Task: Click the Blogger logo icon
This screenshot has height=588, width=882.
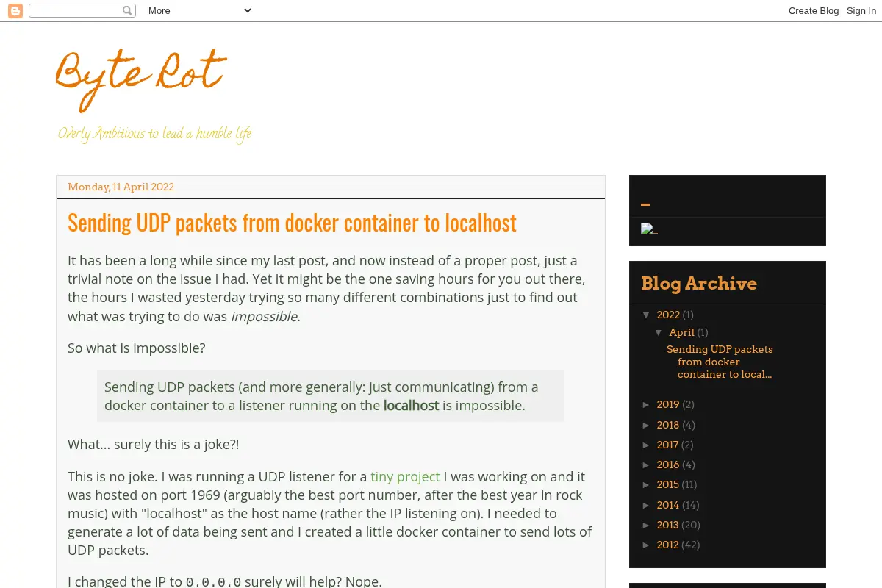Action: click(x=15, y=10)
